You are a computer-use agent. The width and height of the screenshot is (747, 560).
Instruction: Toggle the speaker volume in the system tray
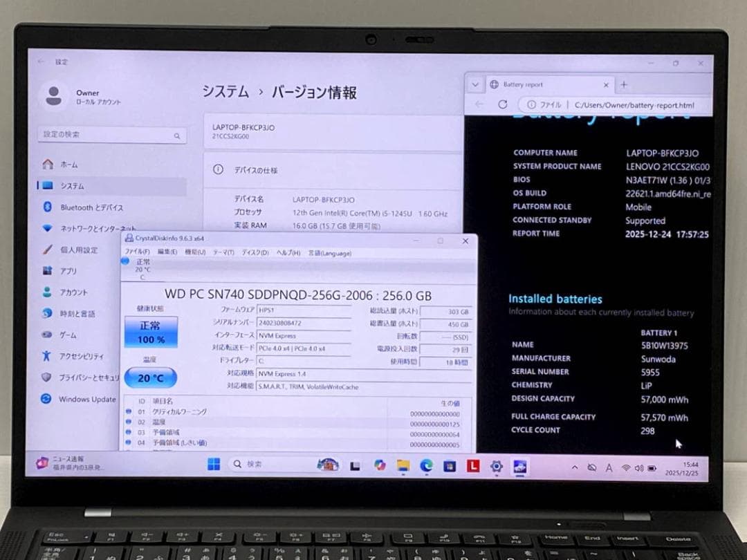639,468
